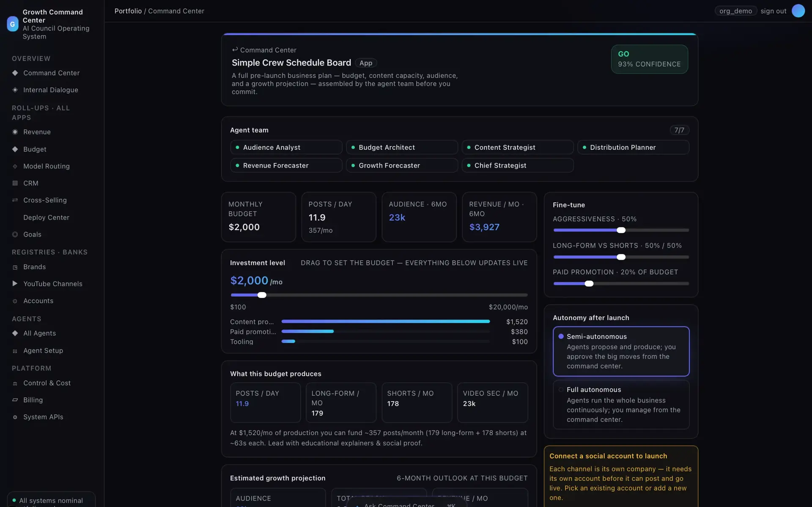Click the Budget diamond icon
812x507 pixels.
click(15, 149)
